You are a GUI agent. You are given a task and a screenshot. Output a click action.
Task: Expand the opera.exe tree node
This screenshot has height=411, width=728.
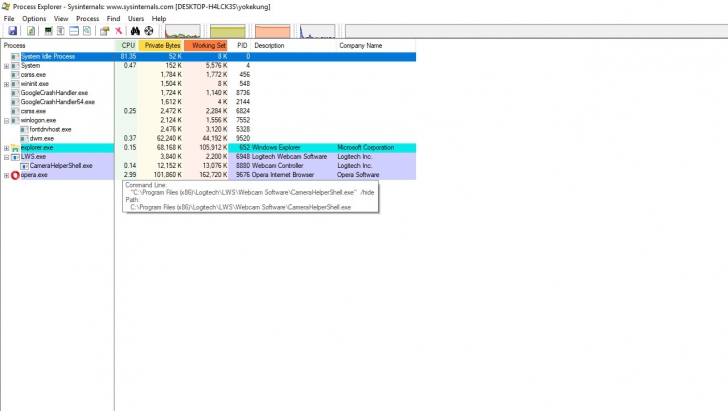(x=6, y=176)
